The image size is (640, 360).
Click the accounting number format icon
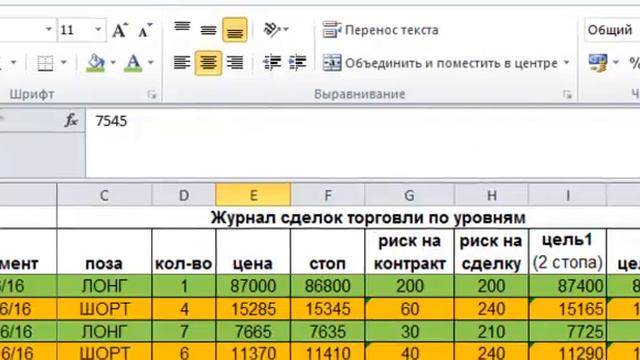(x=598, y=63)
